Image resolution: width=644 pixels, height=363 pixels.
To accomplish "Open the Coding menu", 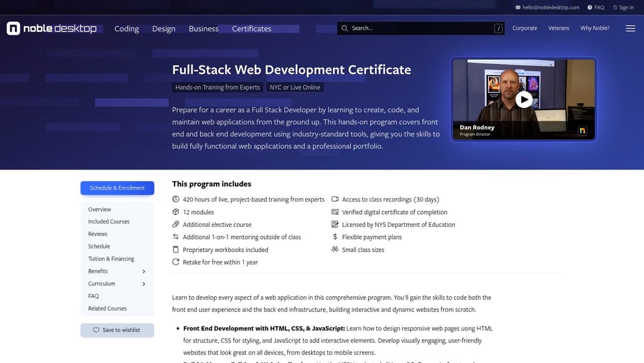I will point(126,29).
